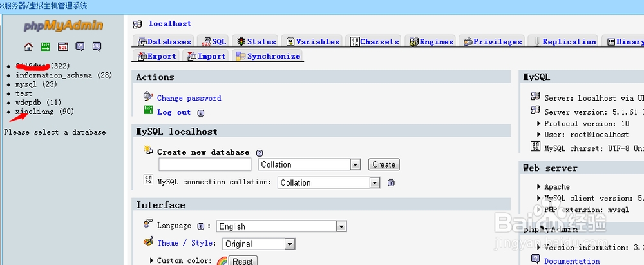Open the Charsets tab
Screen dimensions: 644x265
point(374,41)
